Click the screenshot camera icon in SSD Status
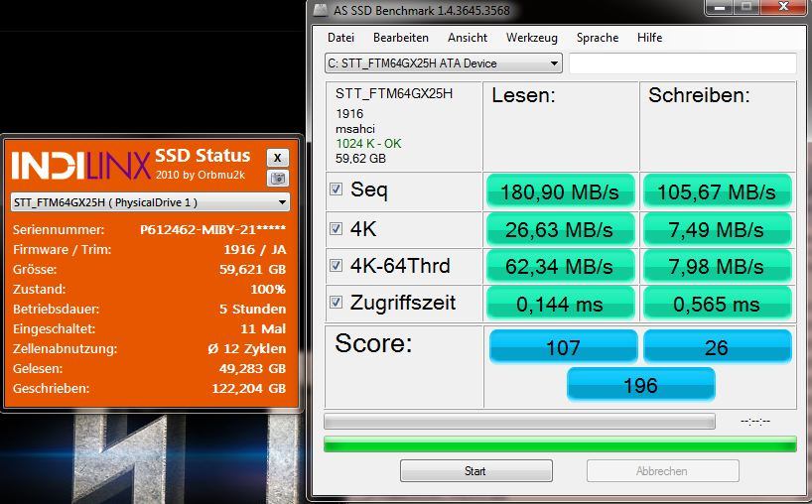Image resolution: width=812 pixels, height=504 pixels. (x=278, y=179)
